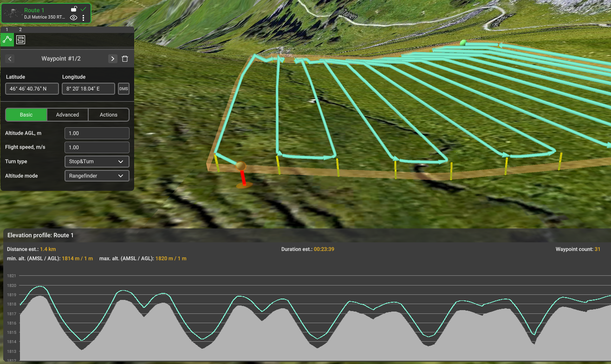The height and width of the screenshot is (364, 611).
Task: Switch to the Advanced tab
Action: point(67,115)
